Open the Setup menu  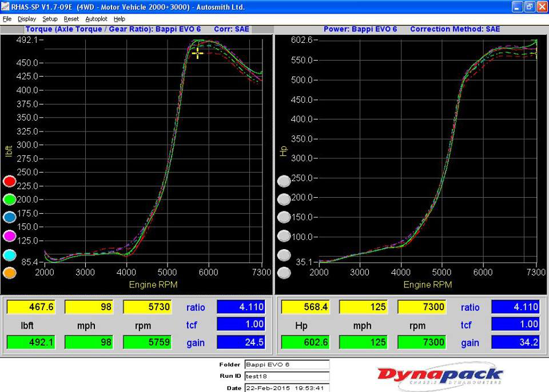coord(50,19)
